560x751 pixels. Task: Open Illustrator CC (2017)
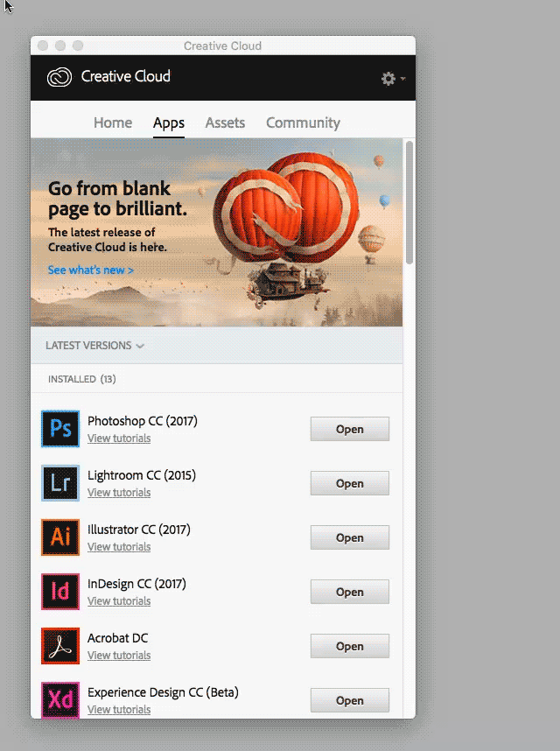coord(350,537)
